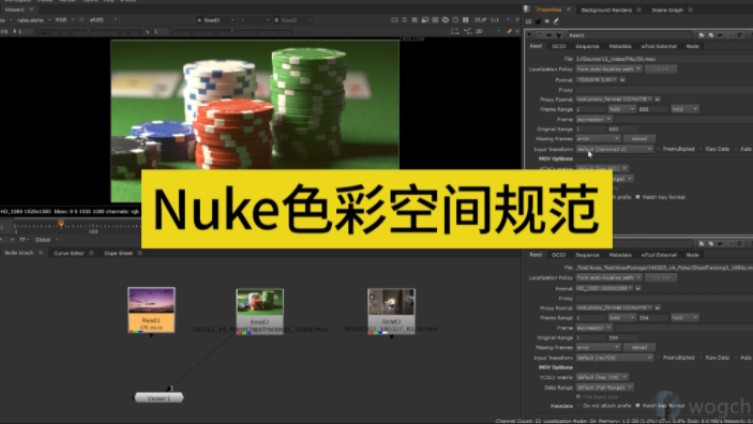
Task: Open Localization Policy dropdown in upper Read1 panel
Action: (608, 69)
